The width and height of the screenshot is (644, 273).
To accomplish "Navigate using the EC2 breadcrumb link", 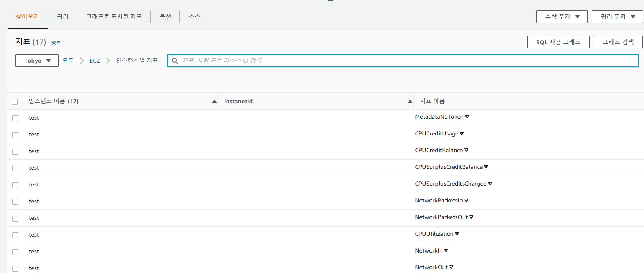I will point(95,60).
